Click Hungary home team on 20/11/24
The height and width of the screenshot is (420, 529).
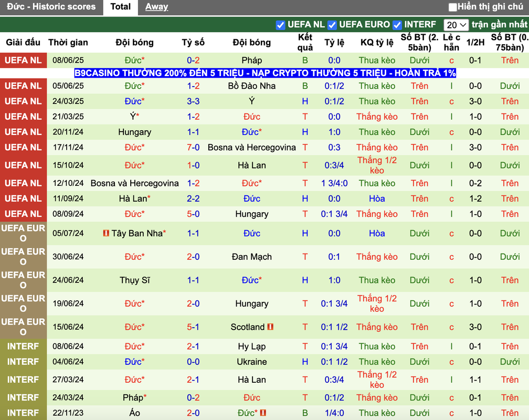tap(134, 132)
